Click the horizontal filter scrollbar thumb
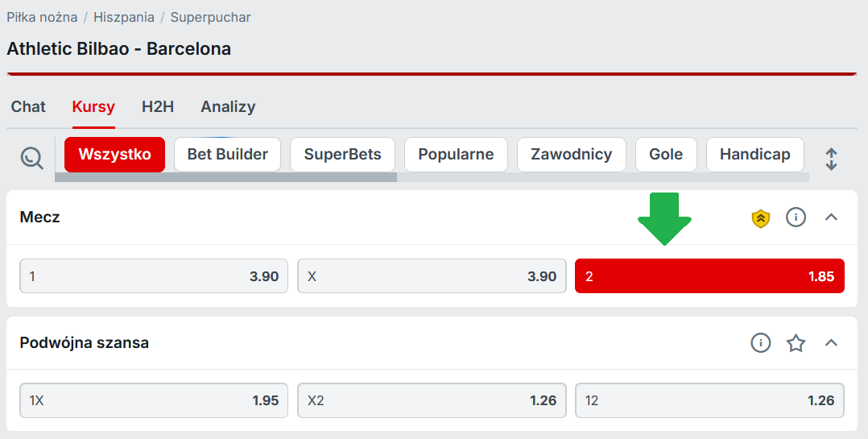Image resolution: width=868 pixels, height=439 pixels. pos(225,177)
